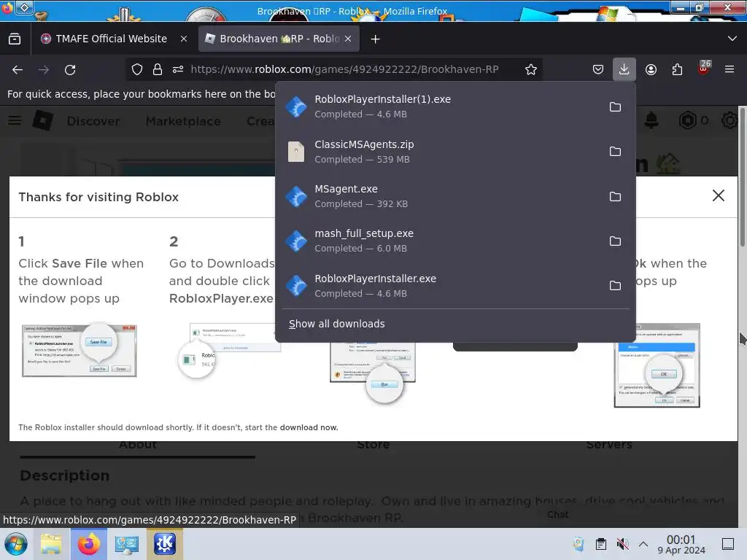Go back to the previous page
Screen dimensions: 747x560
pos(18,69)
